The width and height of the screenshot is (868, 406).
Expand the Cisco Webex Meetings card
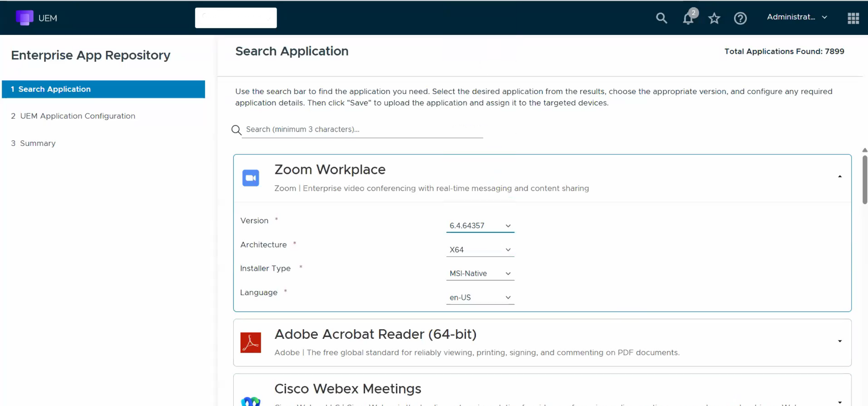(x=840, y=402)
